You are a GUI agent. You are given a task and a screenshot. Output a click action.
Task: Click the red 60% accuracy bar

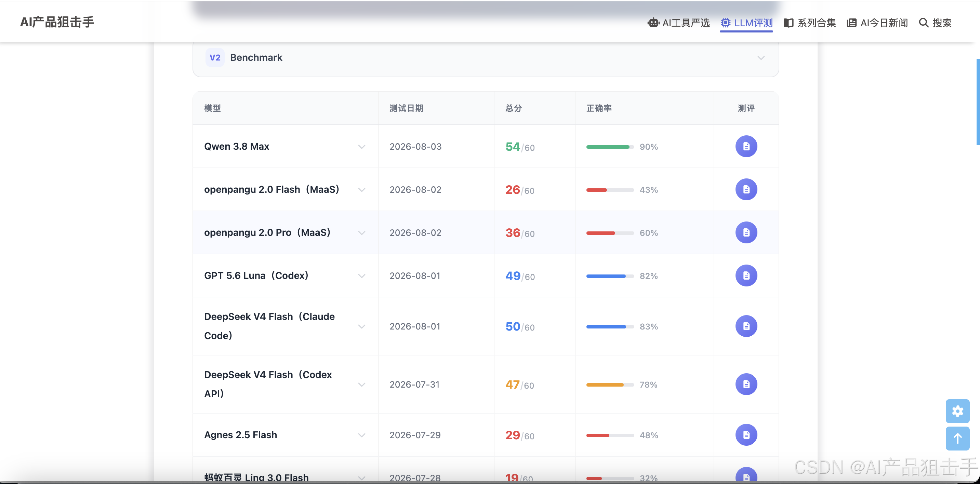[610, 233]
